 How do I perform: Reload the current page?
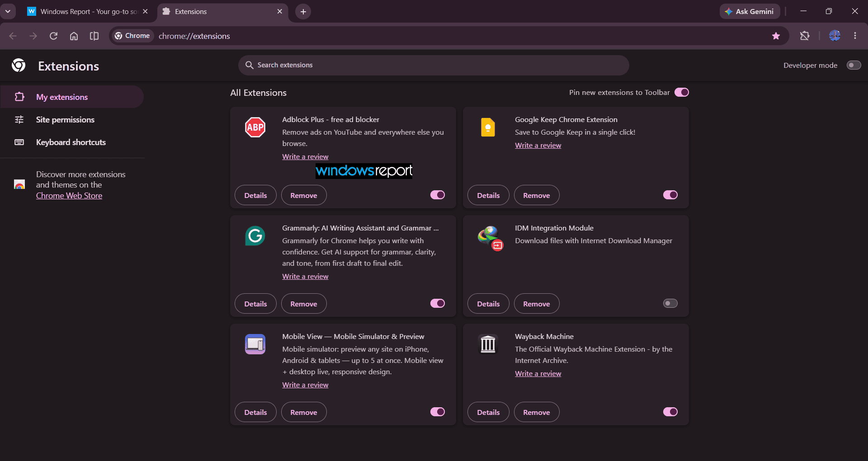53,36
